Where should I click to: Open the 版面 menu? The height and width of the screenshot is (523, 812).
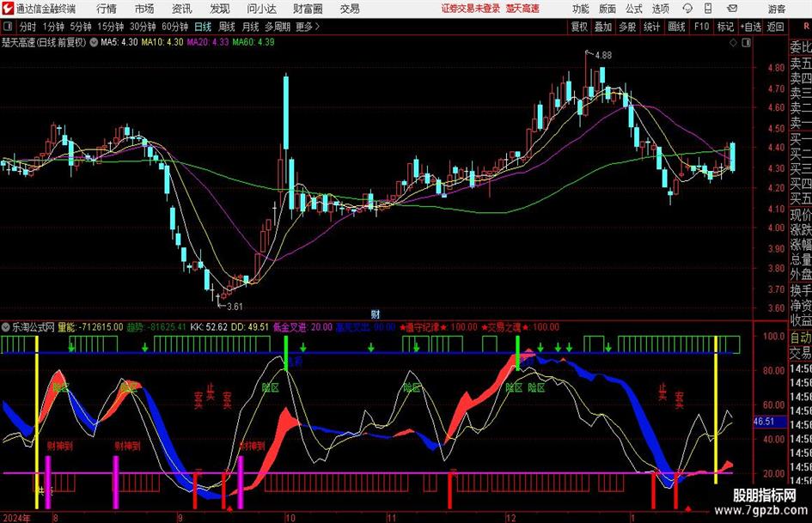coord(607,9)
